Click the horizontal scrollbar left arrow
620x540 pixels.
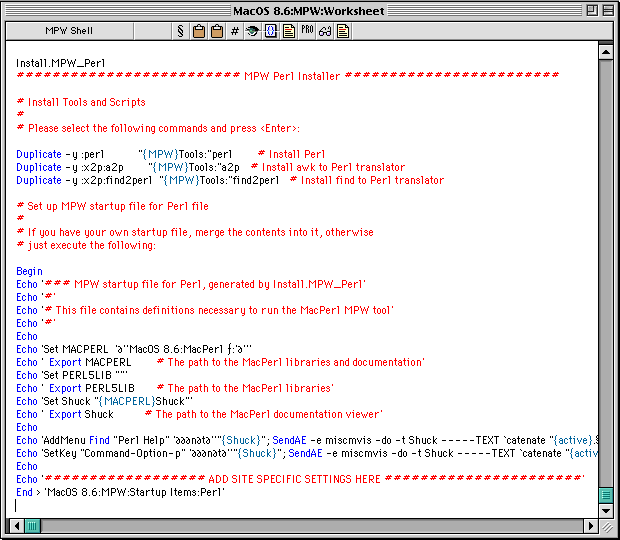(16, 526)
